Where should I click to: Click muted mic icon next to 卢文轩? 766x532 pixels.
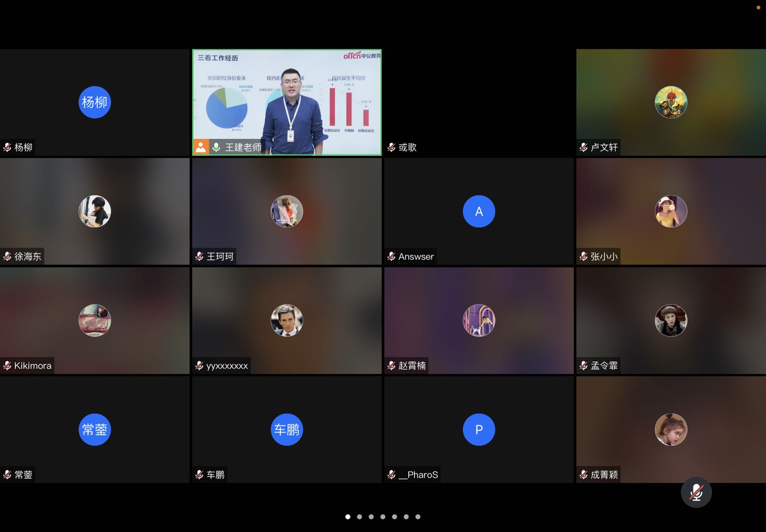(x=584, y=147)
